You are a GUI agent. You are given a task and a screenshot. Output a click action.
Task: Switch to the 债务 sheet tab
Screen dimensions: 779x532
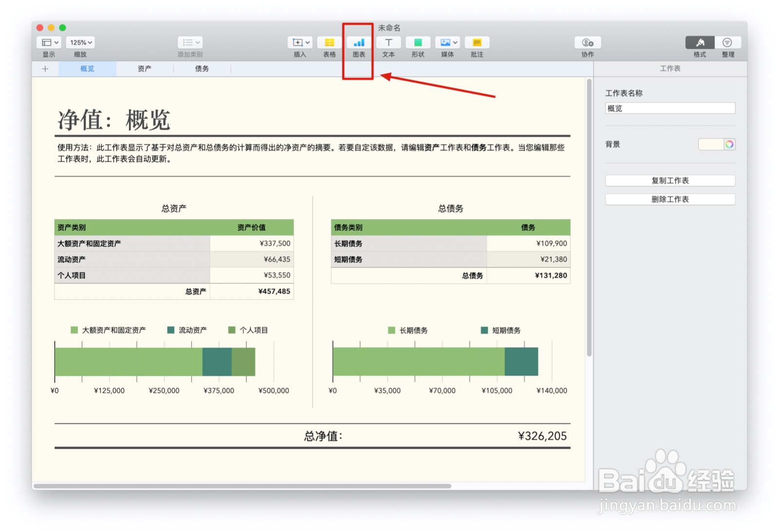202,69
